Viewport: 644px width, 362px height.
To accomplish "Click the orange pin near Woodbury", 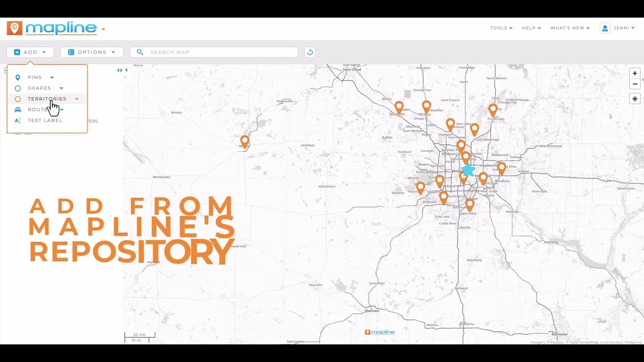I will [502, 168].
